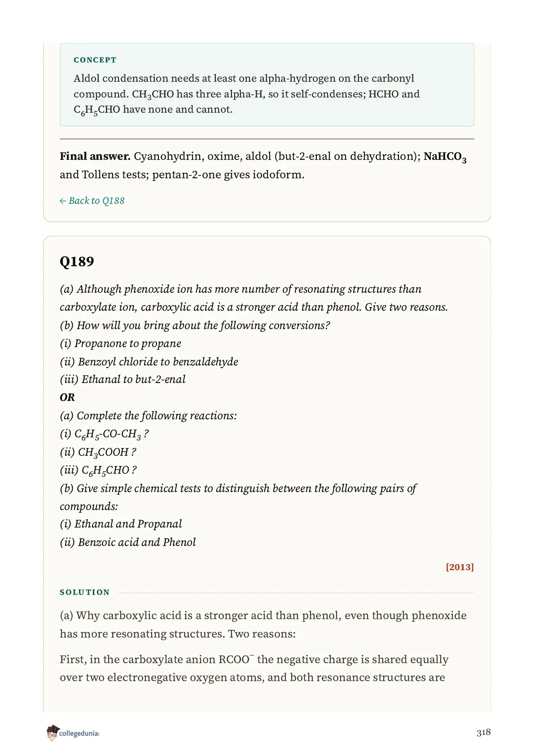
Task: Click the bold OR separator
Action: coord(67,397)
